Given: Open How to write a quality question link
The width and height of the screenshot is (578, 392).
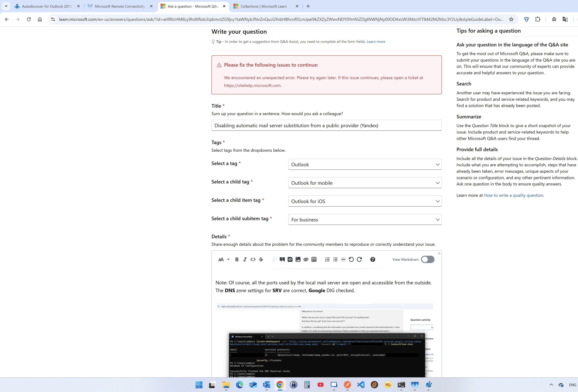Looking at the screenshot, I should pos(513,195).
